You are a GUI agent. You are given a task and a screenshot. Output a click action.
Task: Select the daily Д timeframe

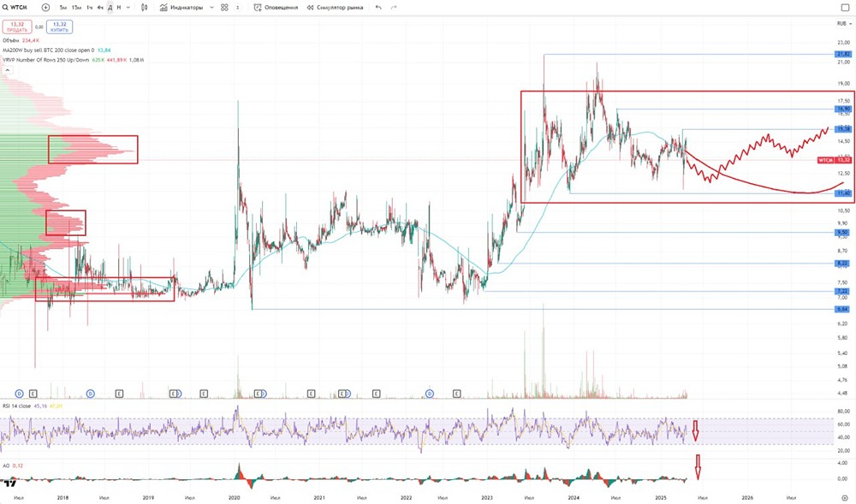110,8
